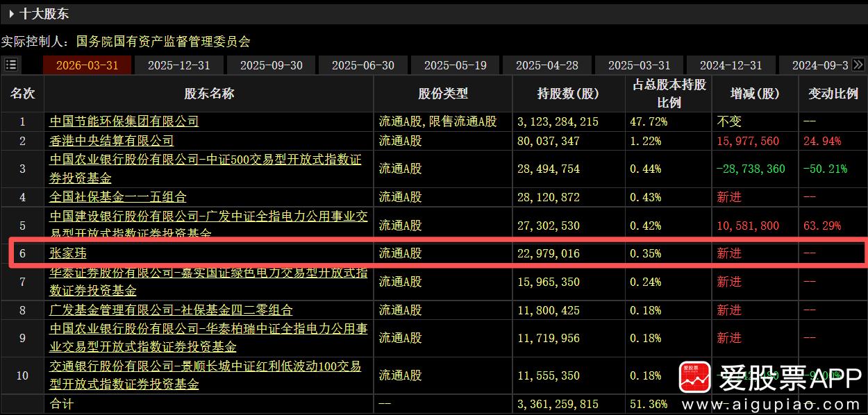The image size is (868, 415).
Task: Open the 广发中证全指电力公用事业 fund link
Action: point(208,225)
